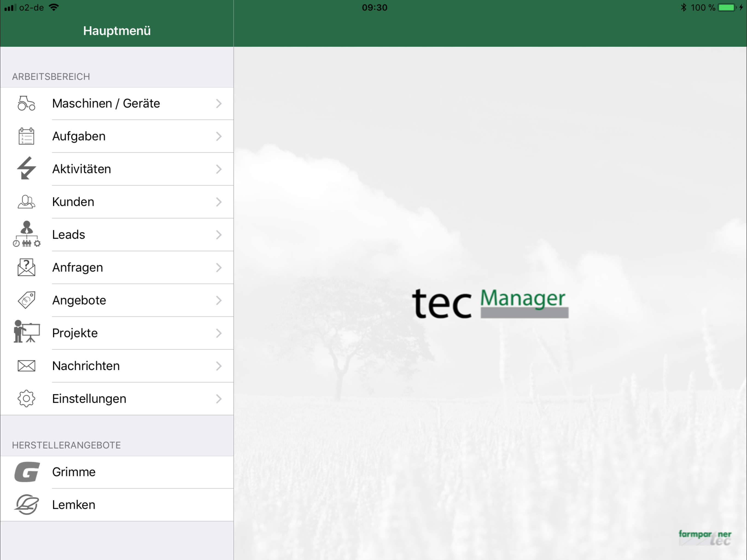Click the price tag icon for Angebote

pos(26,300)
